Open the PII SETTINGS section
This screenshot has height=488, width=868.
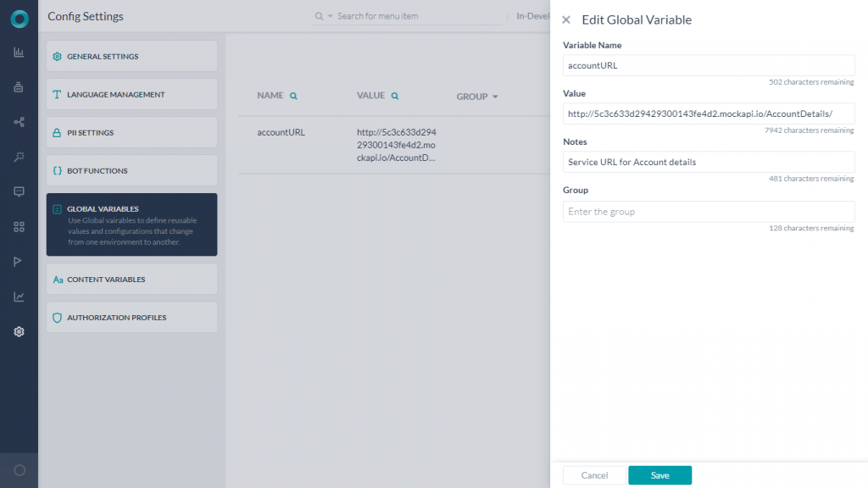131,132
